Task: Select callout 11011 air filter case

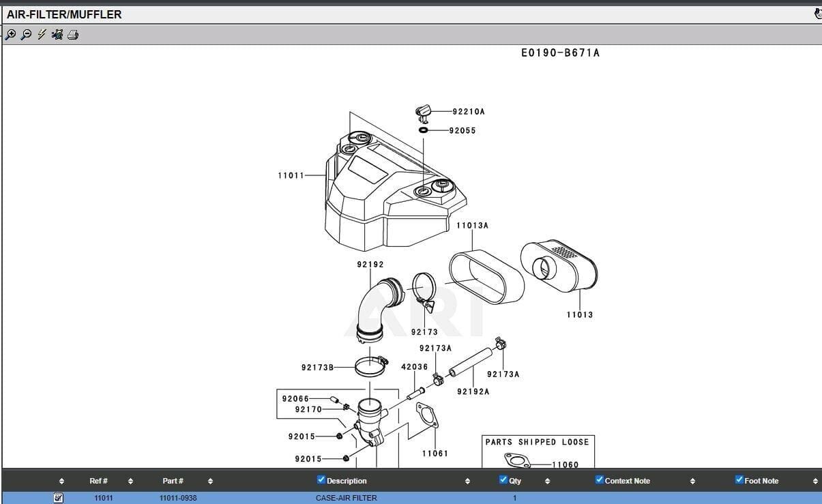Action: 291,176
